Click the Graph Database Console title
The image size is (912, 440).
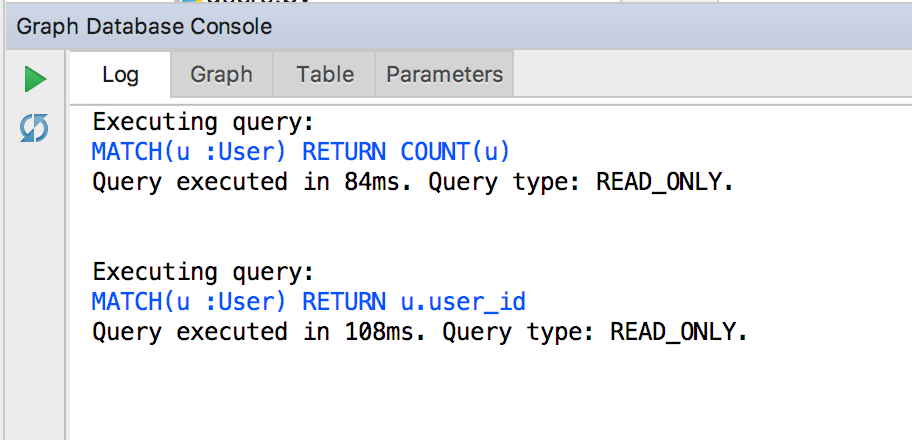click(144, 27)
